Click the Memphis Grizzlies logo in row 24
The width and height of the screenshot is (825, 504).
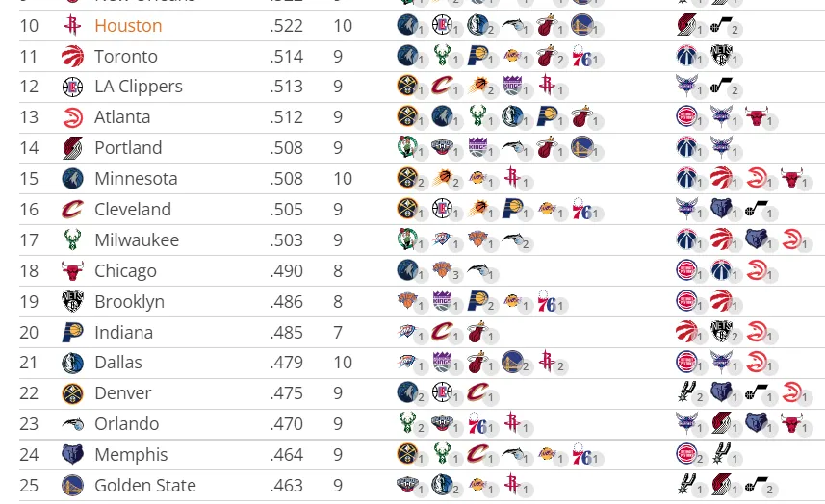coord(72,454)
